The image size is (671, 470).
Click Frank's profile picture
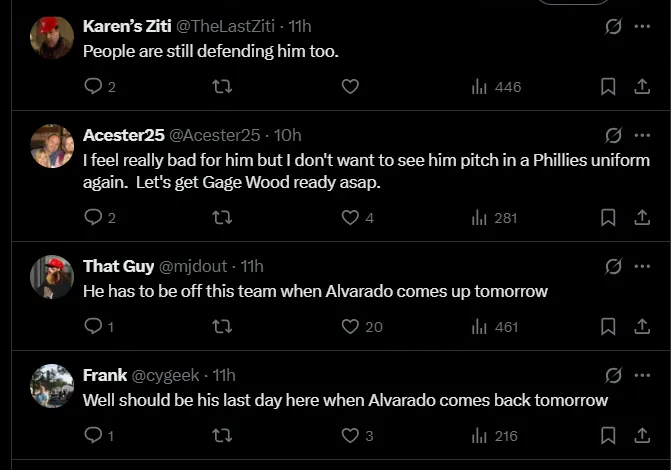point(52,386)
